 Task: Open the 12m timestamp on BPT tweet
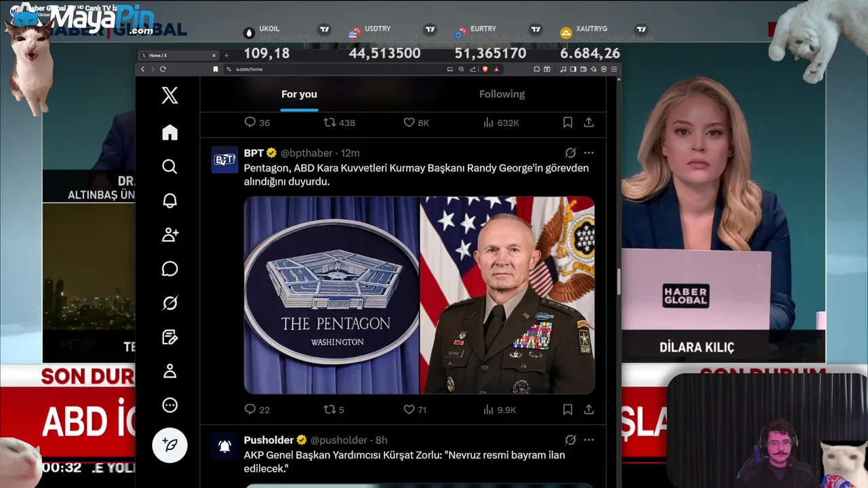click(350, 153)
